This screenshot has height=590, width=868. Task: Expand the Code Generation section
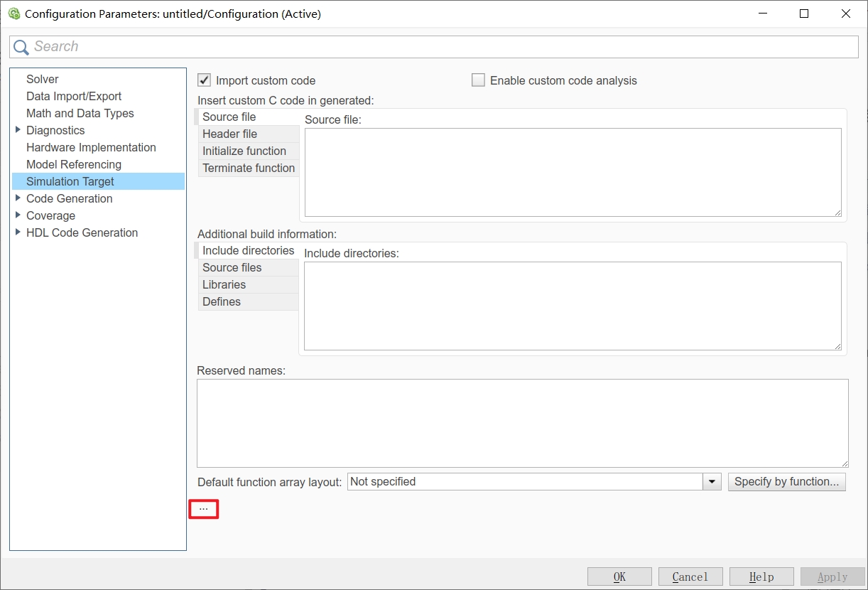pyautogui.click(x=17, y=198)
